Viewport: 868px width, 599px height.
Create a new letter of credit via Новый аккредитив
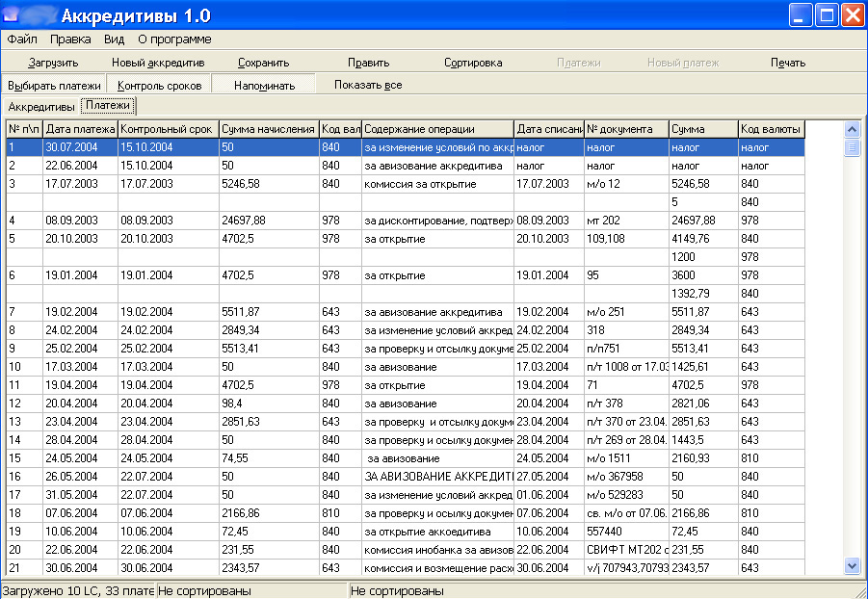click(158, 63)
